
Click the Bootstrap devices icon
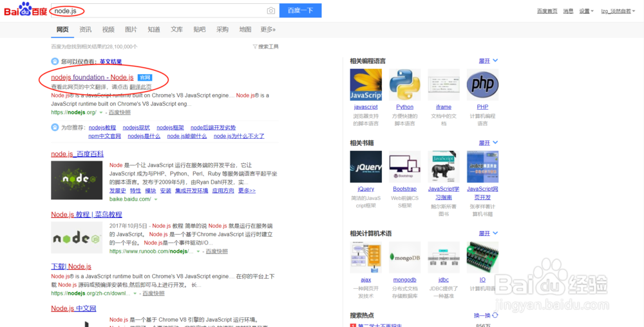point(404,166)
